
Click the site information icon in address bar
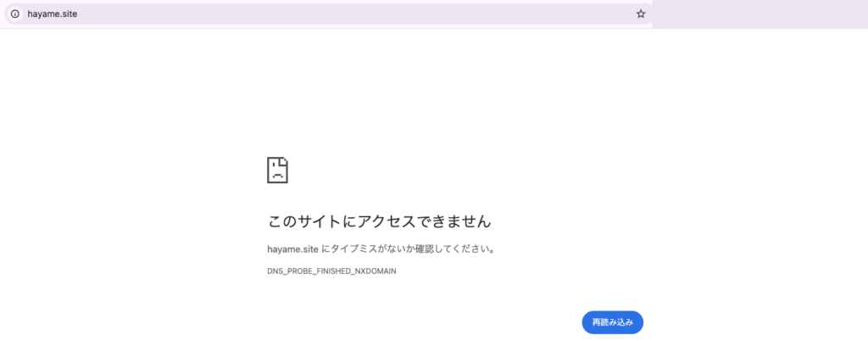coord(15,14)
